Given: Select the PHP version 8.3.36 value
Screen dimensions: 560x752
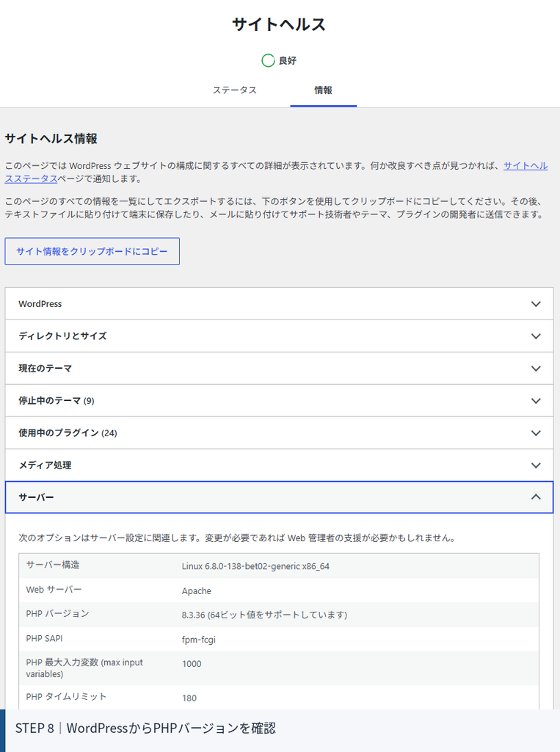Looking at the screenshot, I should coord(264,615).
